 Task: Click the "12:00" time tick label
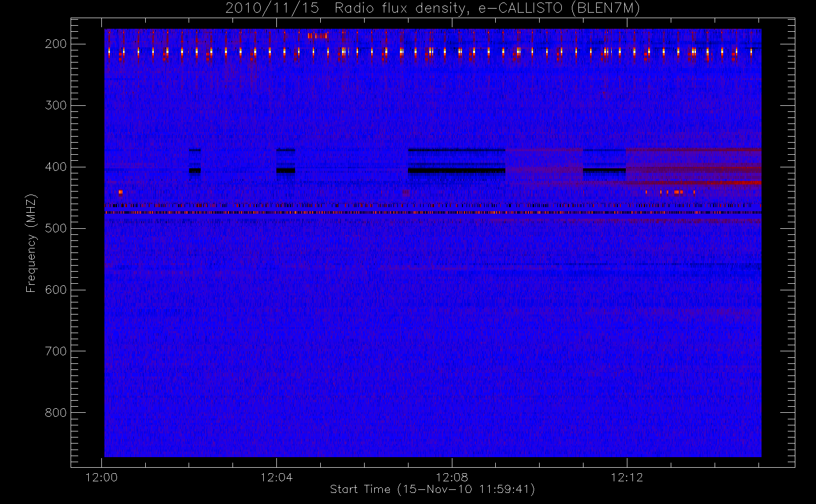pos(102,477)
